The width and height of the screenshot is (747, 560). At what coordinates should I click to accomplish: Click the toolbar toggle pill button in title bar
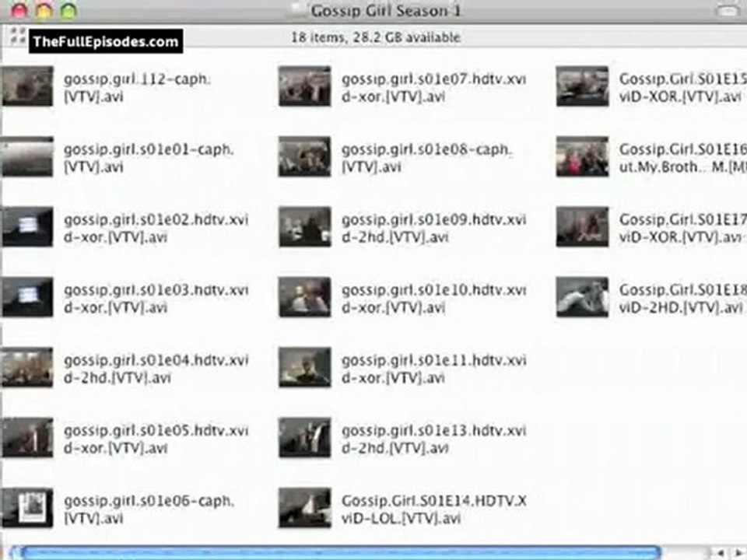click(x=728, y=10)
